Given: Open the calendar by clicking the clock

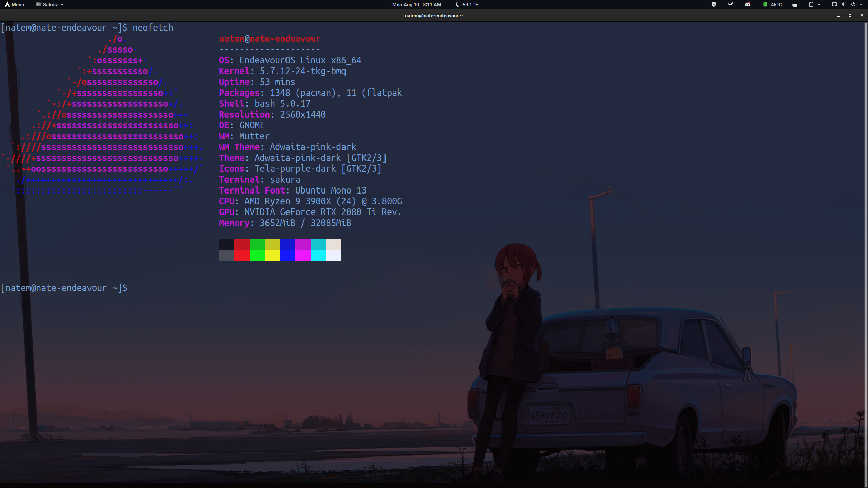Looking at the screenshot, I should (x=417, y=4).
